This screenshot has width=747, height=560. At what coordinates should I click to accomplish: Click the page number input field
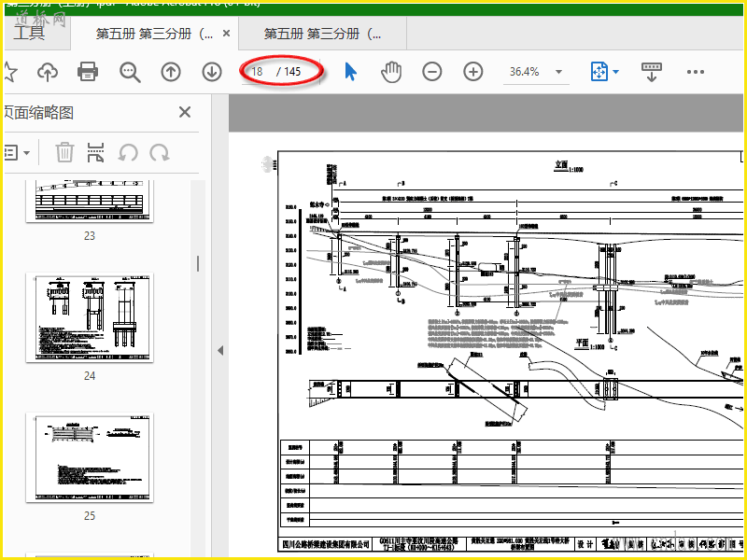259,72
